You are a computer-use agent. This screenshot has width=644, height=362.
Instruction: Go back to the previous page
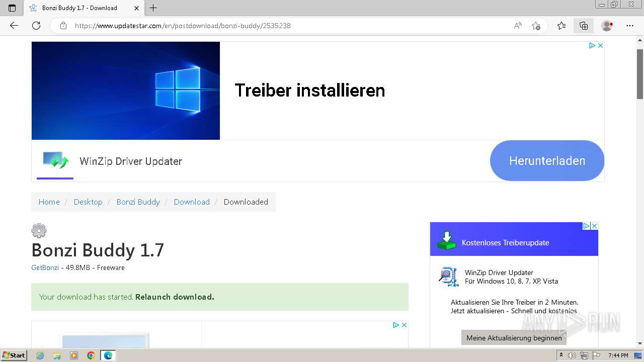pyautogui.click(x=14, y=26)
